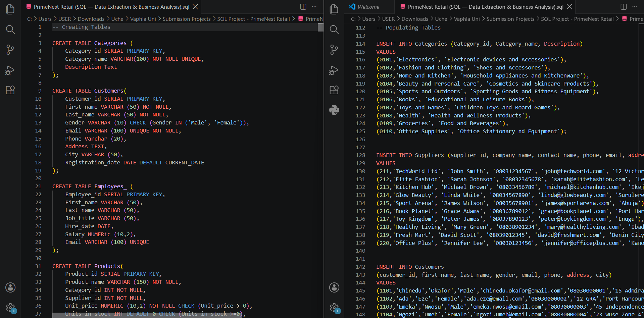This screenshot has width=644, height=318.
Task: Click the left window vertical scrollbar thumb
Action: coord(321,28)
